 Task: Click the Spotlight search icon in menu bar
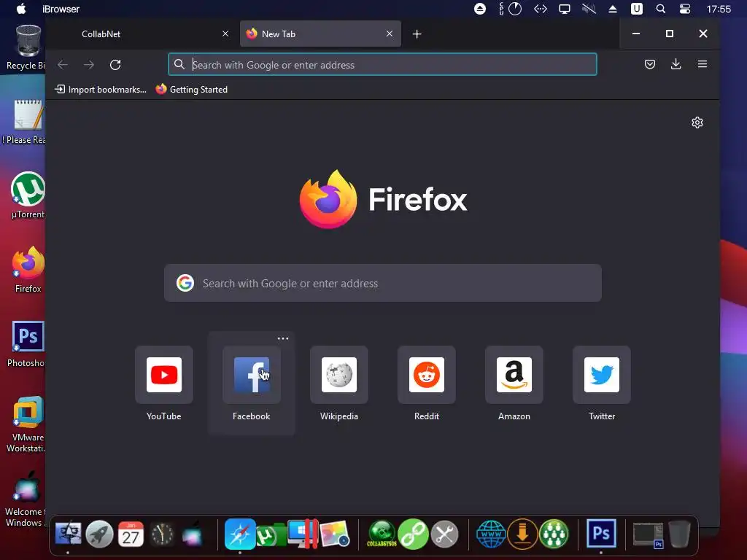coord(660,9)
